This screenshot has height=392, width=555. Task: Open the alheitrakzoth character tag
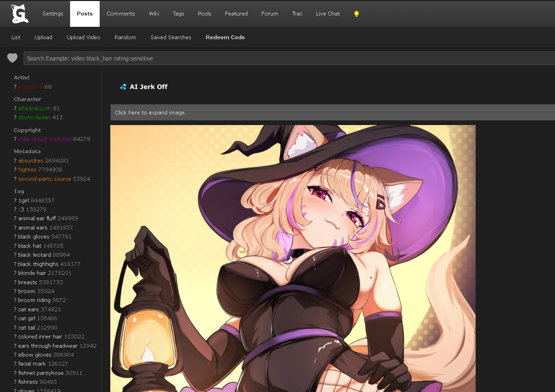[x=35, y=109]
